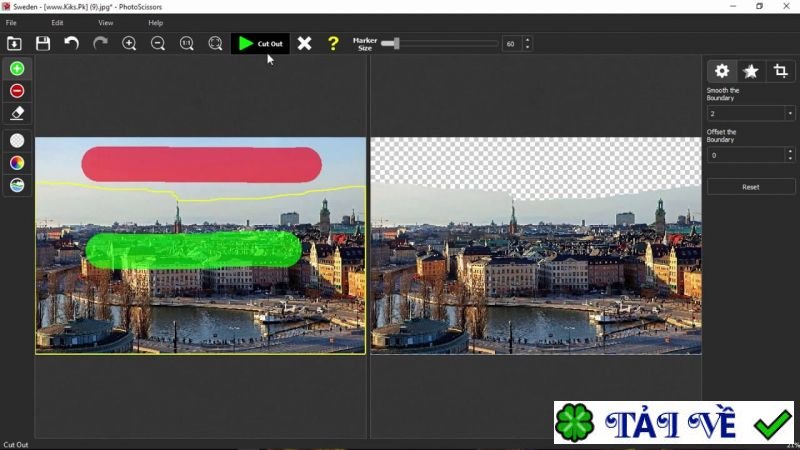
Task: Clear all marks with the X icon
Action: tap(305, 43)
